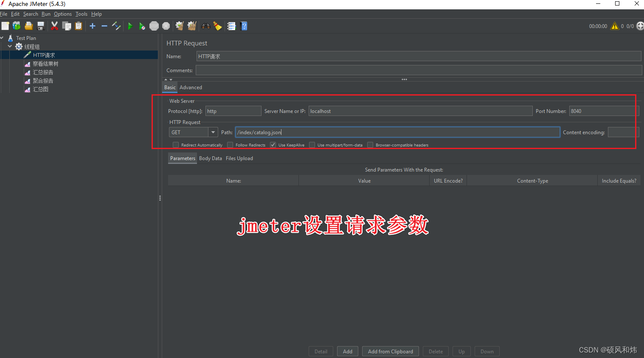
Task: Click the Path input field
Action: (x=398, y=132)
